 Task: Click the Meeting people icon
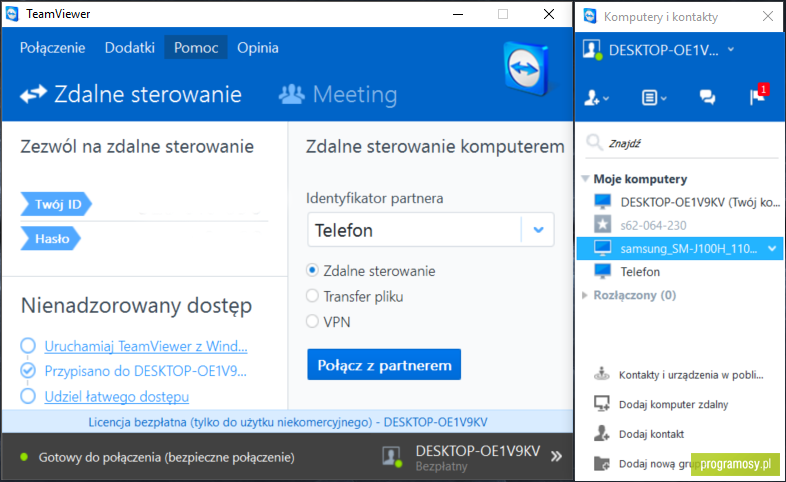pos(291,94)
